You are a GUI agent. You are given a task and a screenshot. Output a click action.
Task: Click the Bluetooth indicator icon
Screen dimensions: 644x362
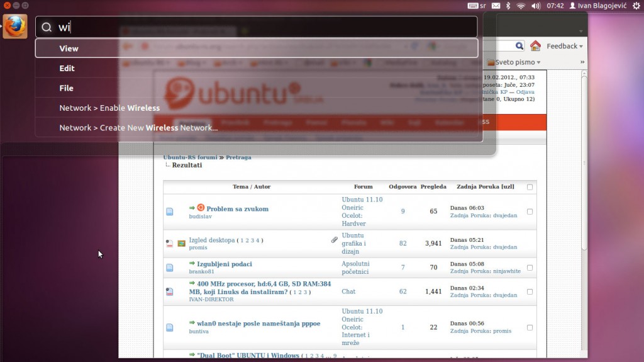[x=508, y=6]
